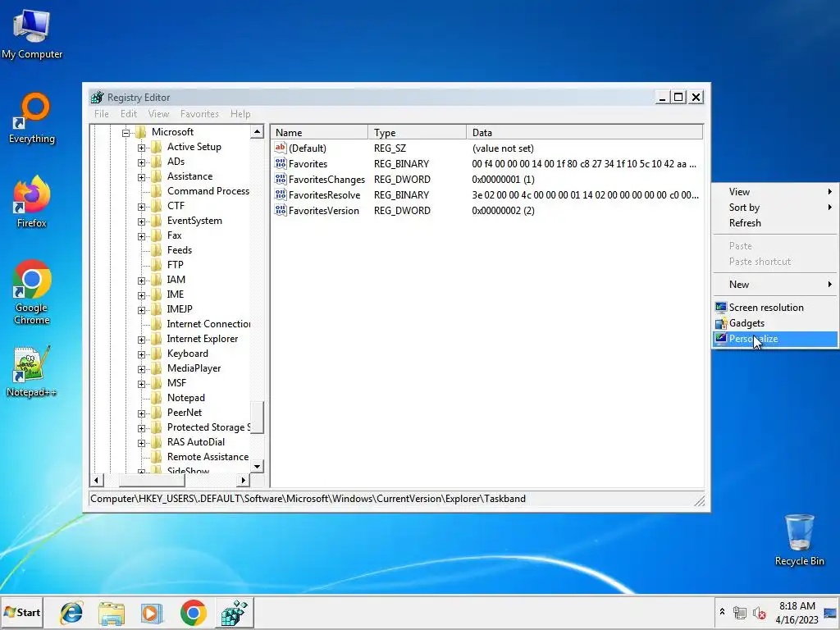Select the FTP registry key
The width and height of the screenshot is (840, 630).
click(176, 265)
